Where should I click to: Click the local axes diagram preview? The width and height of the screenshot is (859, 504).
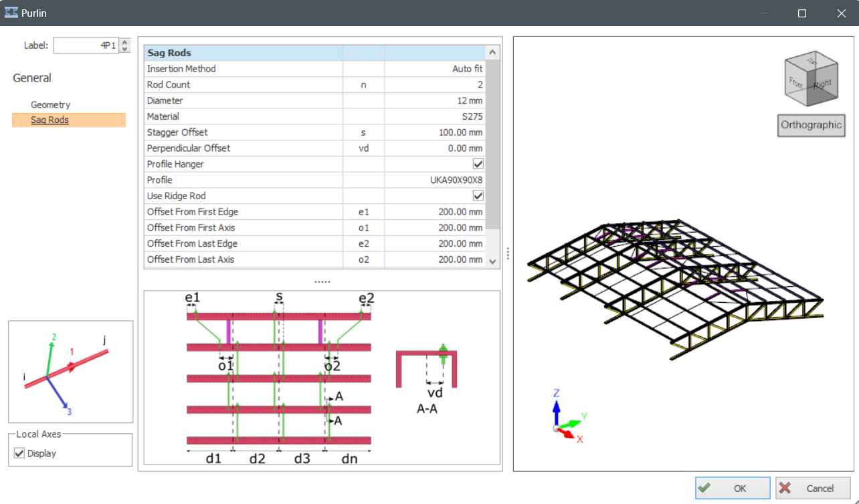[70, 372]
